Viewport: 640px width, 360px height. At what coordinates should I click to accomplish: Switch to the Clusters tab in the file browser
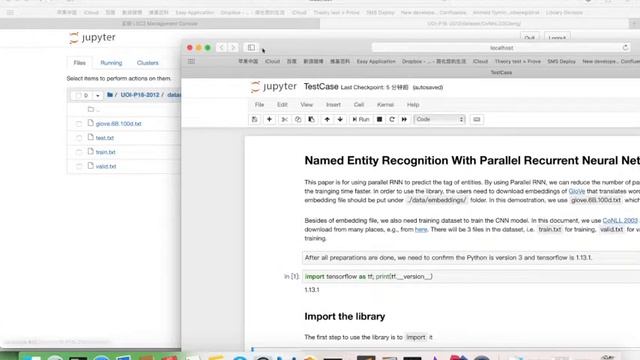[147, 63]
